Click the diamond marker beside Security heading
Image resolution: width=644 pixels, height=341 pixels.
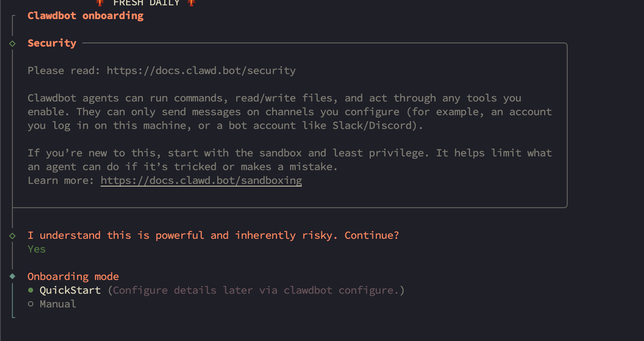pyautogui.click(x=13, y=43)
